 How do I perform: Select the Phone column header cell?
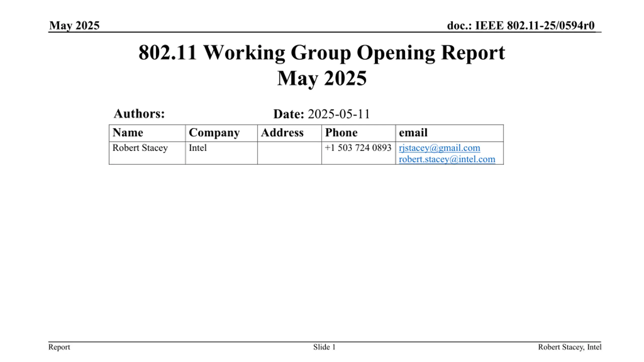358,133
